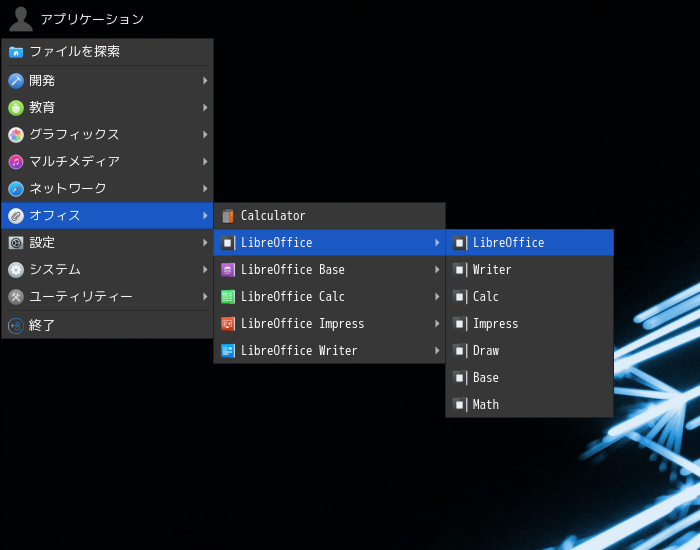Select グラフィックス category text

(74, 135)
